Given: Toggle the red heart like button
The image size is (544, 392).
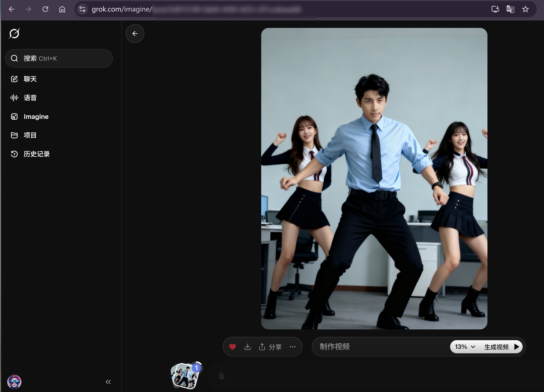Looking at the screenshot, I should tap(232, 347).
